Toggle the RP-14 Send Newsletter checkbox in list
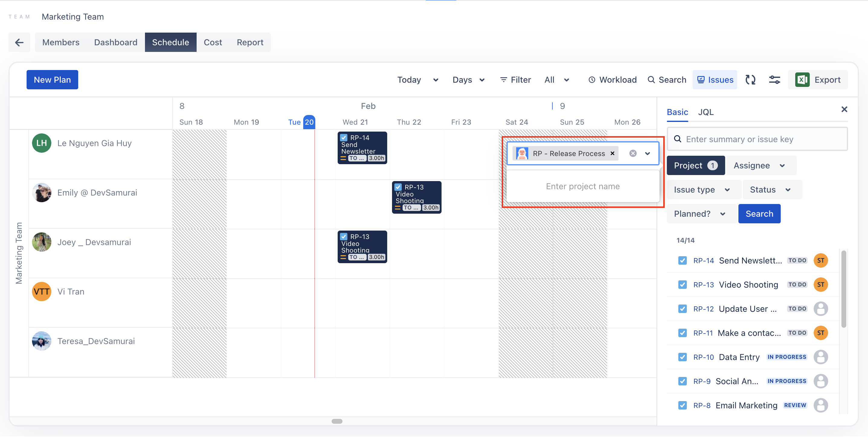868x437 pixels. point(682,260)
